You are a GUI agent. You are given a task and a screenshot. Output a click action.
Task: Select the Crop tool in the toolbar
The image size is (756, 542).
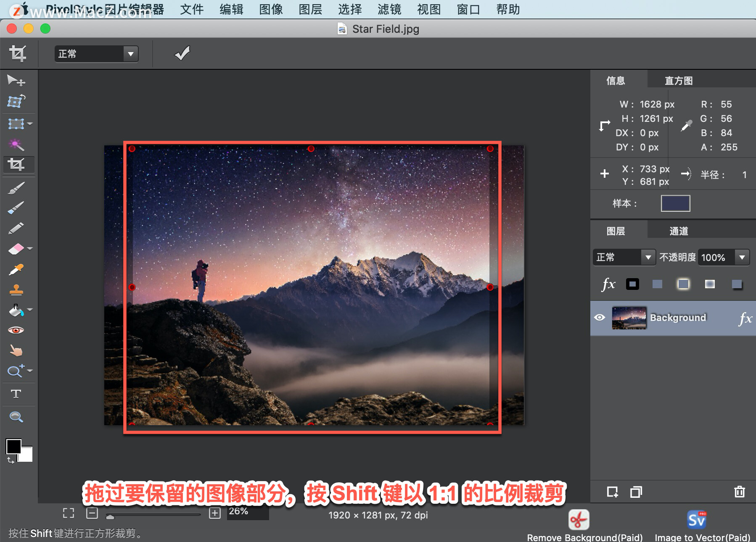(x=18, y=164)
